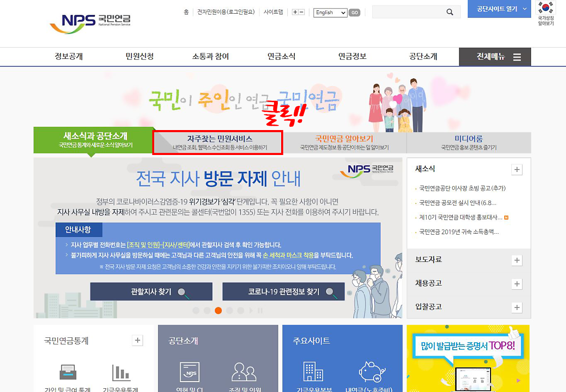Expand 채용공고 with its plus button
Viewport: 566px width, 392px height.
point(517,284)
